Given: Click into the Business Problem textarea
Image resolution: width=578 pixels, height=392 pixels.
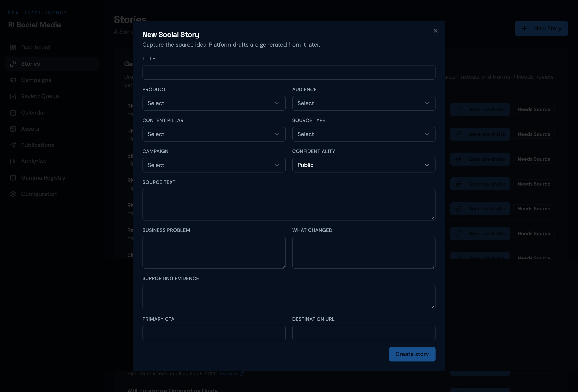Looking at the screenshot, I should coord(214,252).
